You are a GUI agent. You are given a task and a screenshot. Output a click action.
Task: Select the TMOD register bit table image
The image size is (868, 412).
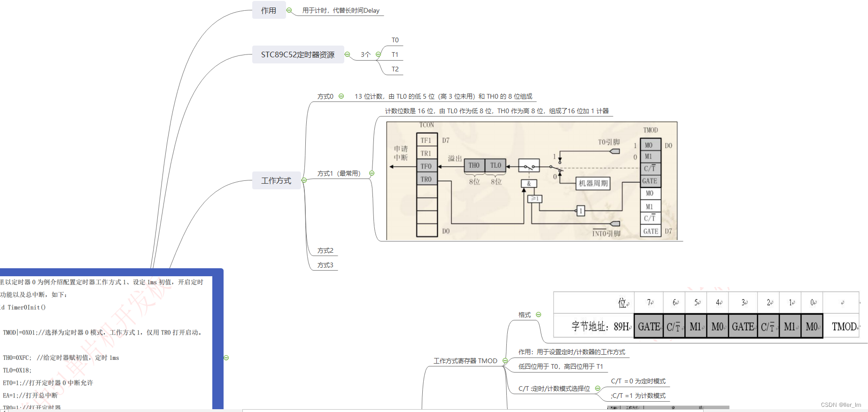[707, 315]
